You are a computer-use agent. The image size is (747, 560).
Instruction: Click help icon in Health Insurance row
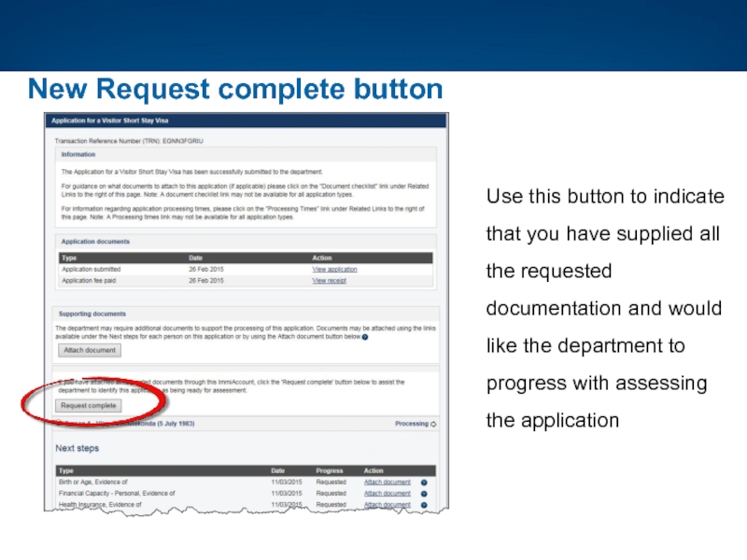click(424, 505)
